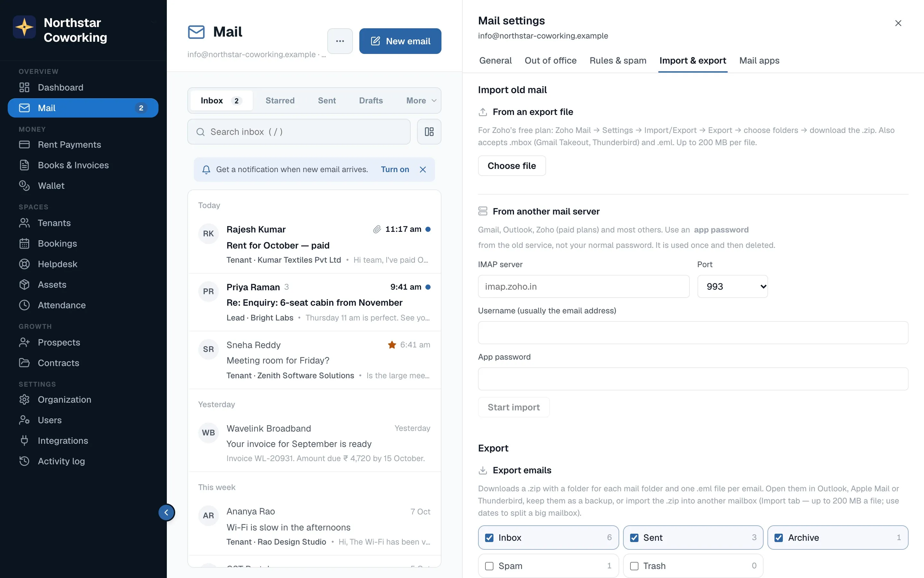This screenshot has width=924, height=578.
Task: Focus the App password field
Action: tap(693, 379)
